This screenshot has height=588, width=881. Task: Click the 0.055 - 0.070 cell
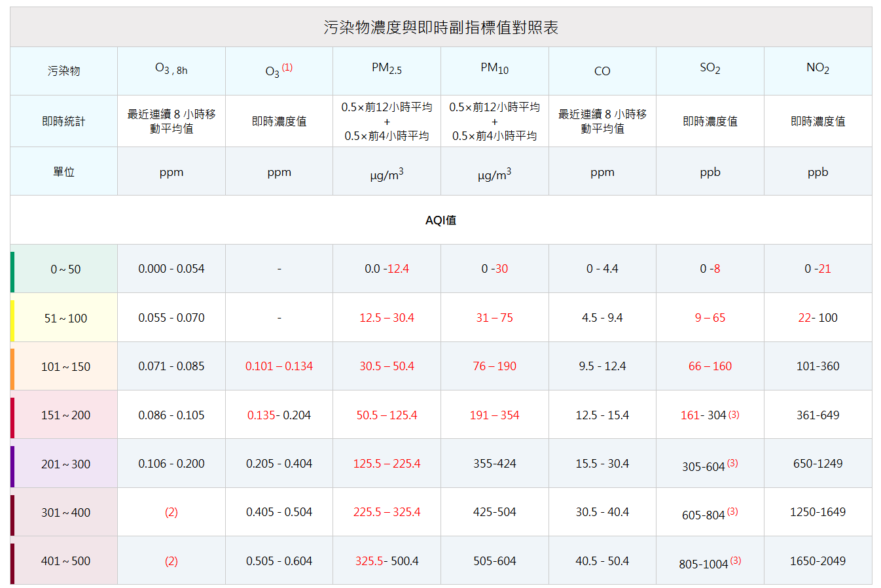click(x=171, y=317)
